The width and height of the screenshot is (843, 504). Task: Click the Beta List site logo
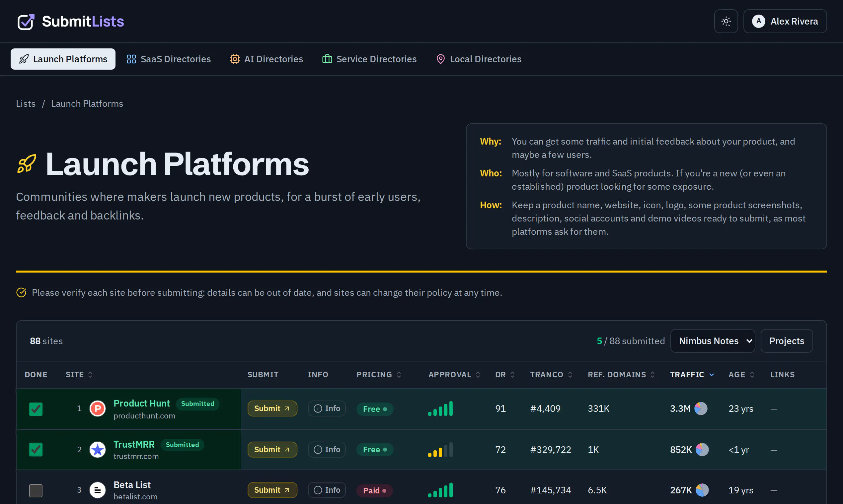click(98, 490)
